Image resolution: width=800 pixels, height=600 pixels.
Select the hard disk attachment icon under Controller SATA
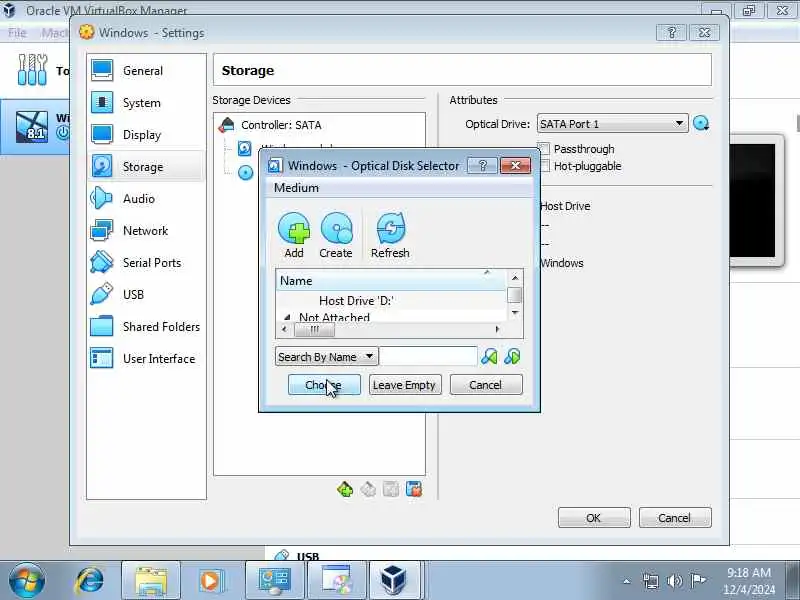245,148
